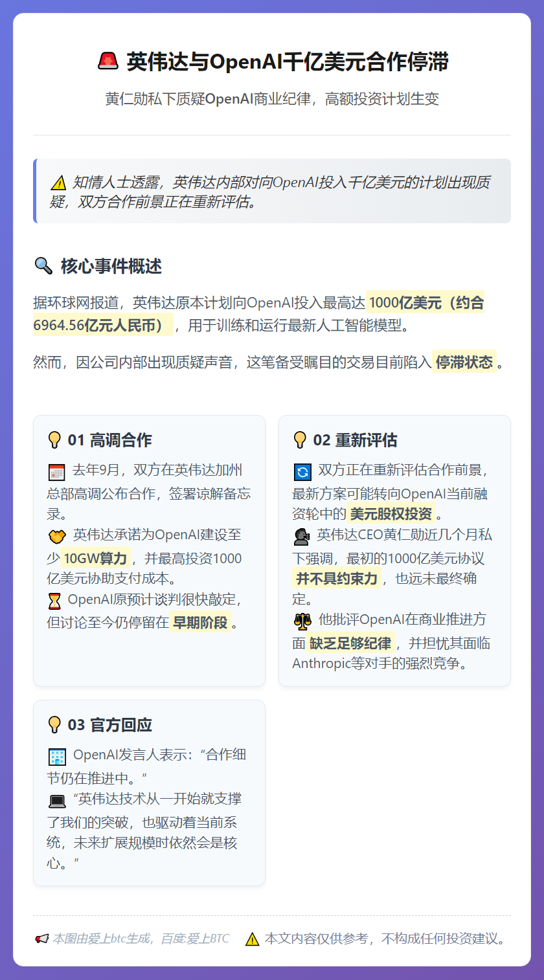
Task: Click the megaphone icon in the footer
Action: pos(41,939)
